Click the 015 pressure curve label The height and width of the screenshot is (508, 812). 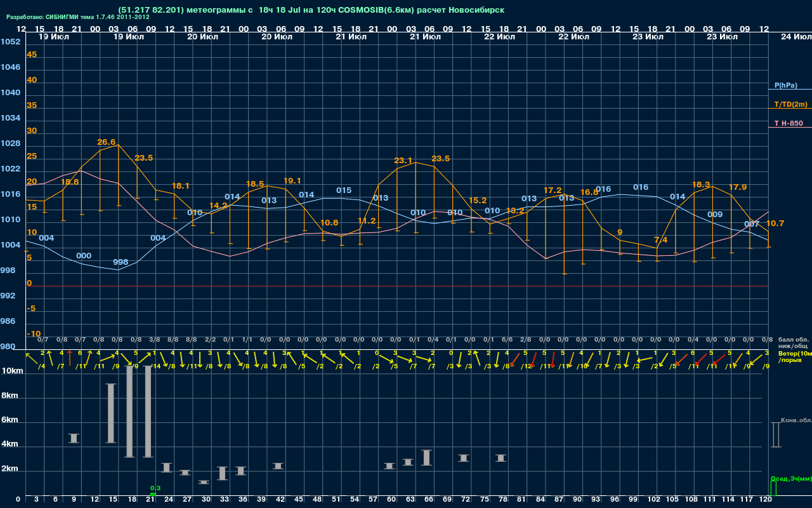(x=344, y=190)
